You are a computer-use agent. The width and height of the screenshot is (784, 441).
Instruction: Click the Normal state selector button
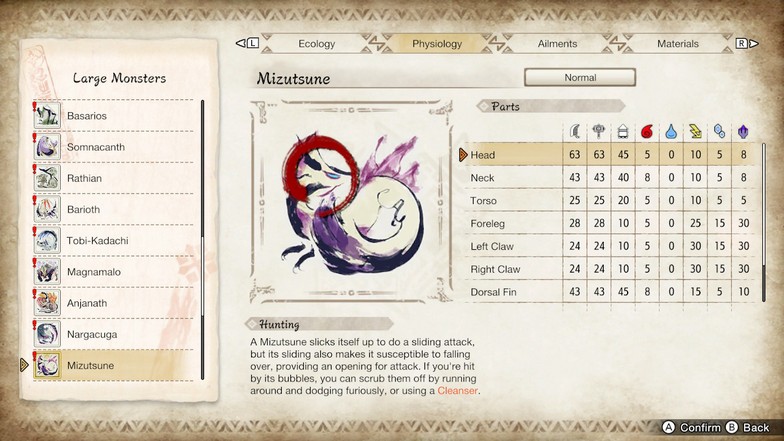580,78
